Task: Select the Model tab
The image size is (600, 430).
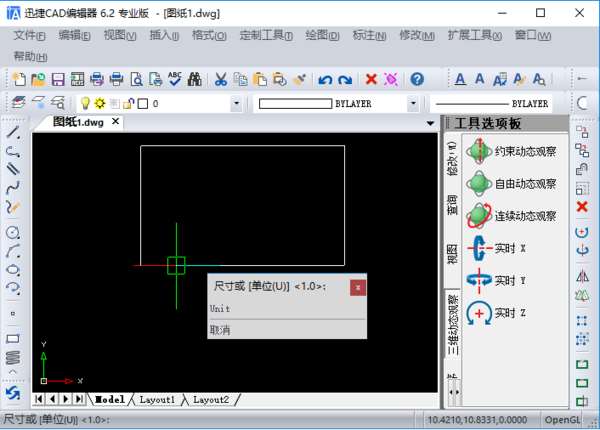Action: tap(109, 400)
